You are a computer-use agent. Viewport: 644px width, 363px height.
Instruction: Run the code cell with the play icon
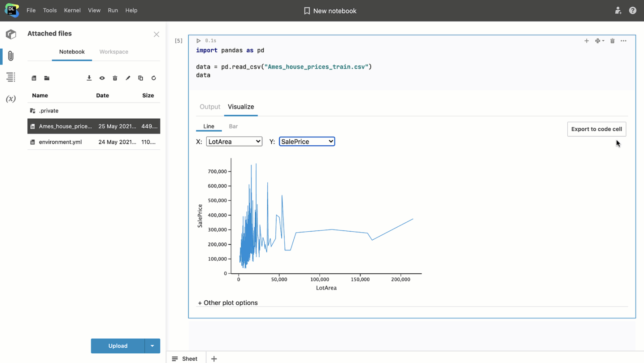[x=198, y=40]
